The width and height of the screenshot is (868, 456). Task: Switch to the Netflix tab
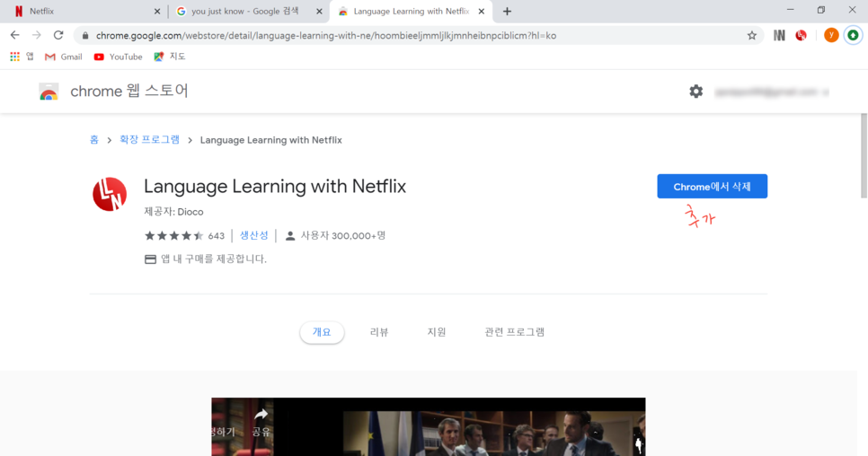[x=83, y=11]
